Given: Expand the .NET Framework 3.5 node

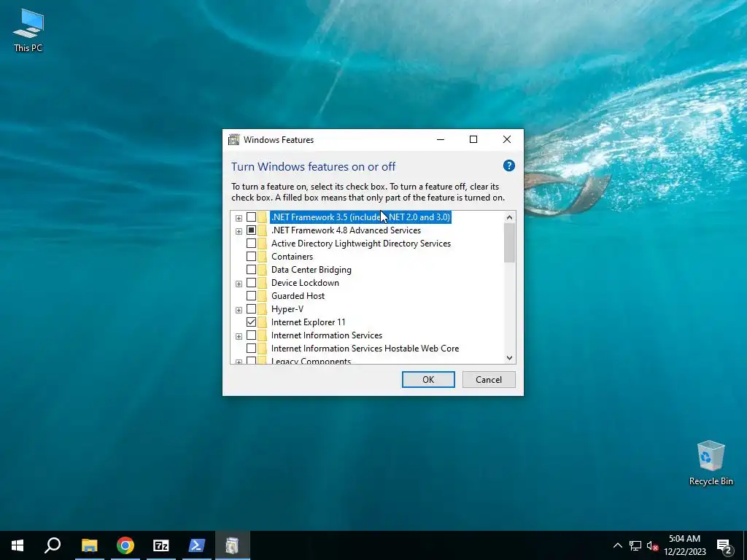Looking at the screenshot, I should [239, 218].
